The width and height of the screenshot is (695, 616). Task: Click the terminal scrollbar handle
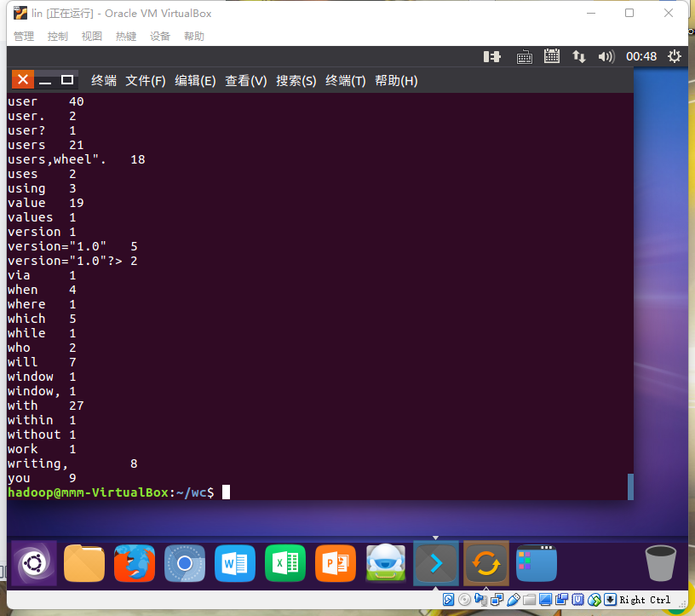[x=630, y=486]
